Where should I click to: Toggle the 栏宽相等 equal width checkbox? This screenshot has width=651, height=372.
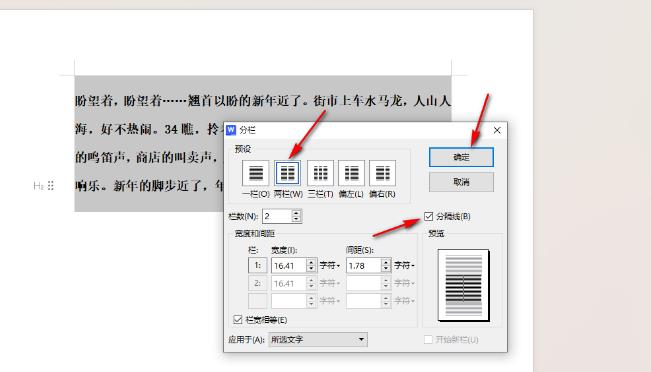coord(237,320)
